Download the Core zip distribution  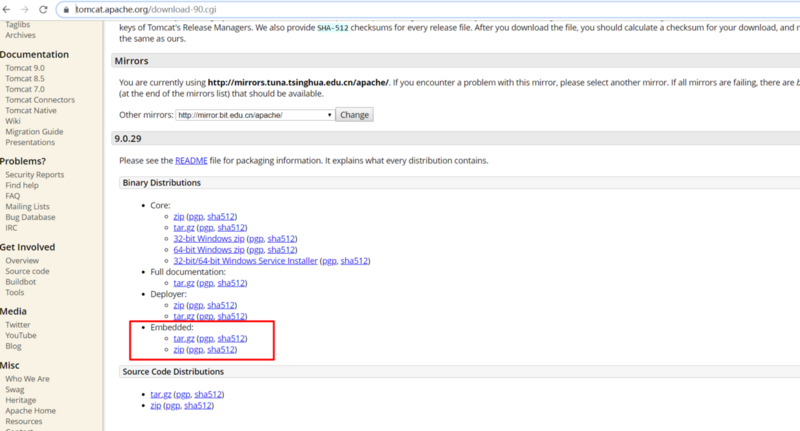(x=179, y=216)
